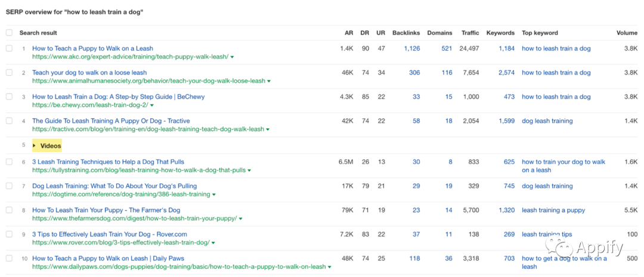Click keywords count 2,574
Viewport: 644px width, 277px height.
[506, 73]
